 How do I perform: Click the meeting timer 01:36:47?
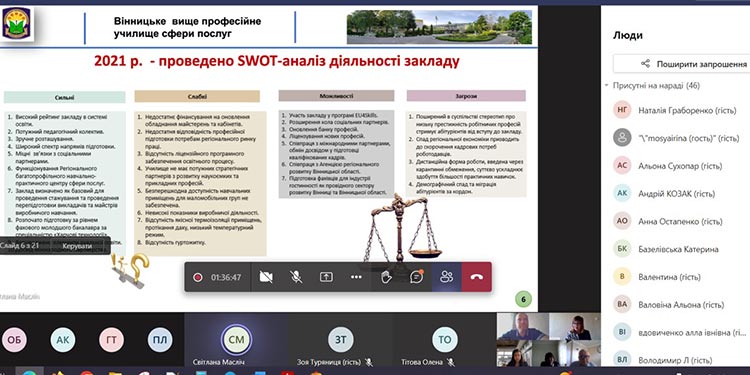(226, 277)
